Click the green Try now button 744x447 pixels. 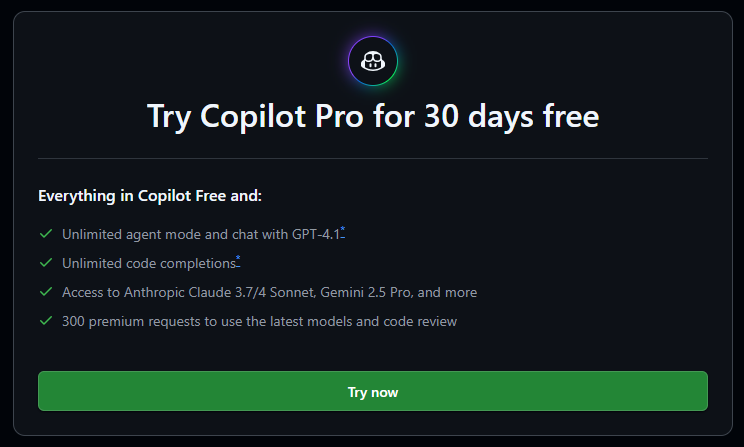372,391
